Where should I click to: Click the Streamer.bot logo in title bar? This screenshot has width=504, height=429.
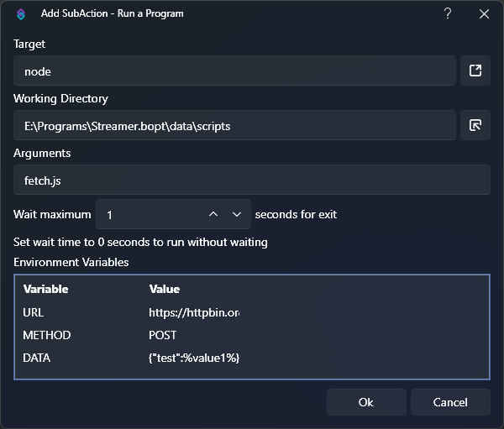(22, 14)
